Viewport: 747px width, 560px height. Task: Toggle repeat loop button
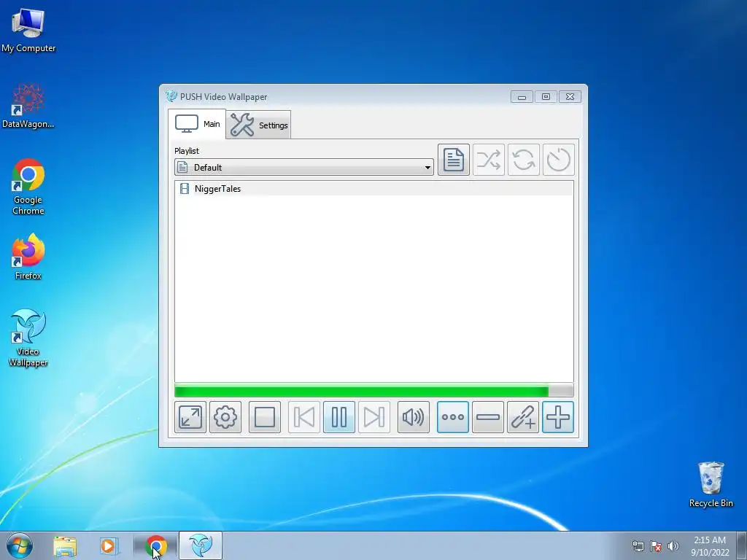pos(524,160)
